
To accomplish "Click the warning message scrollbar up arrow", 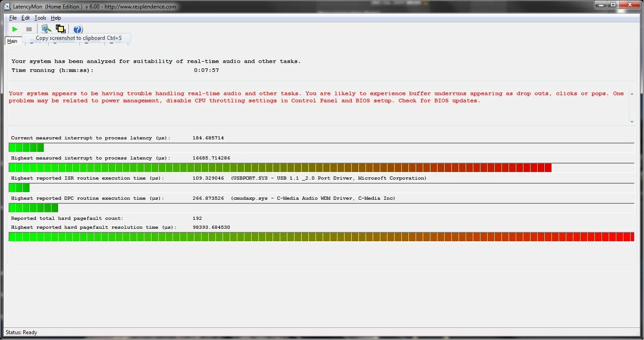I will [632, 94].
